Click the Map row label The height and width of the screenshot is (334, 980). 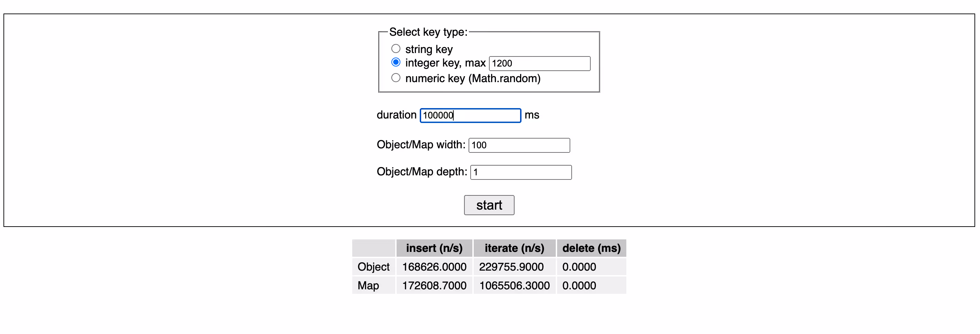(368, 285)
